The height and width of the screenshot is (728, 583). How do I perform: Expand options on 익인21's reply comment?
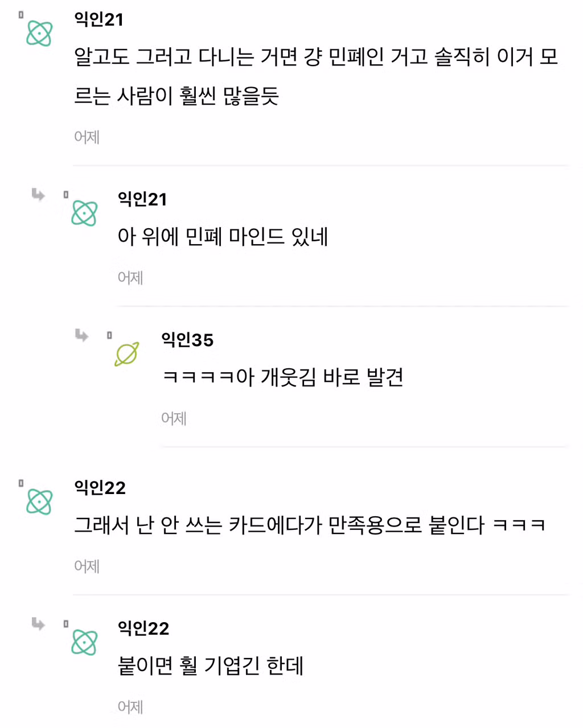click(x=66, y=194)
